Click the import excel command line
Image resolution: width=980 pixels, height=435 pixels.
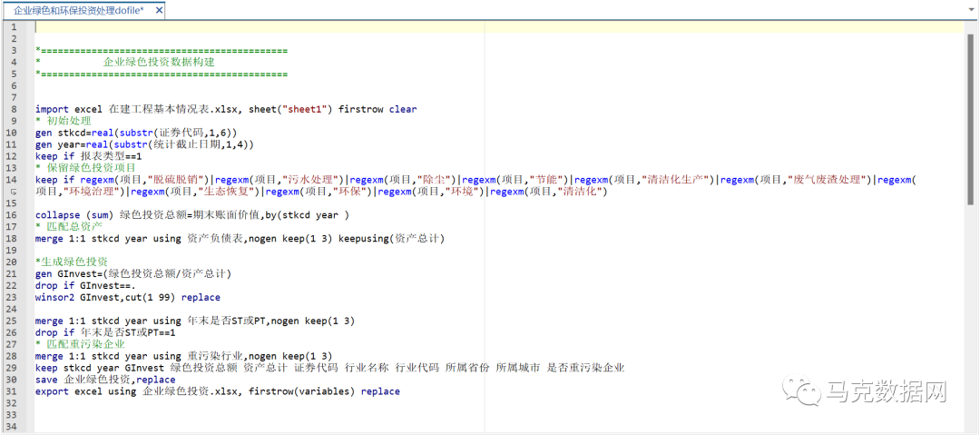coord(226,109)
